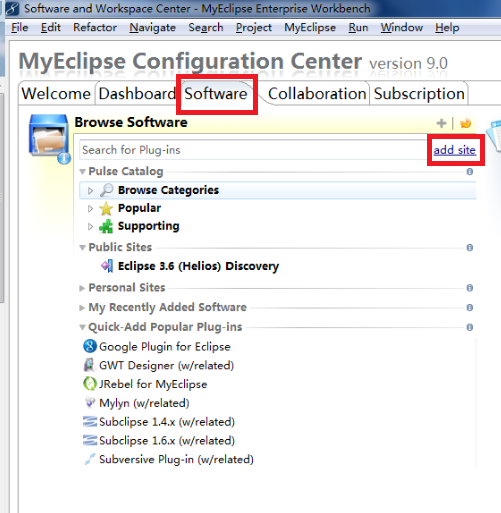The height and width of the screenshot is (513, 501).
Task: Click Subclipse 1.4.x (w/related) text
Action: point(167,422)
